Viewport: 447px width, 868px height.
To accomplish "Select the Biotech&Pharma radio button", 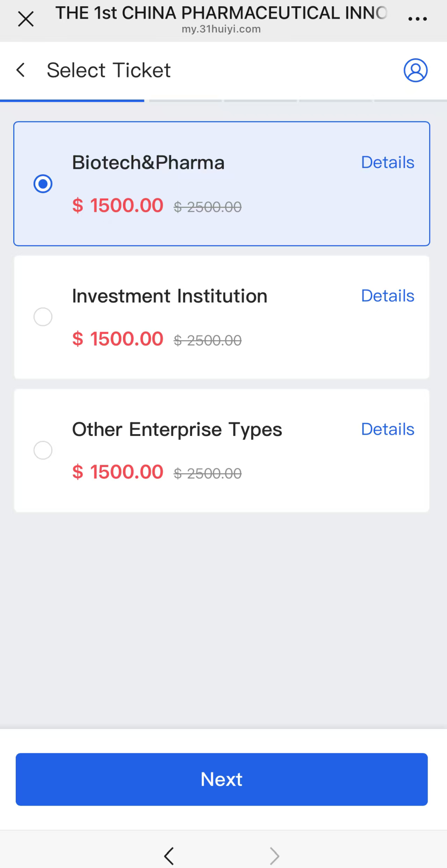I will click(x=43, y=184).
